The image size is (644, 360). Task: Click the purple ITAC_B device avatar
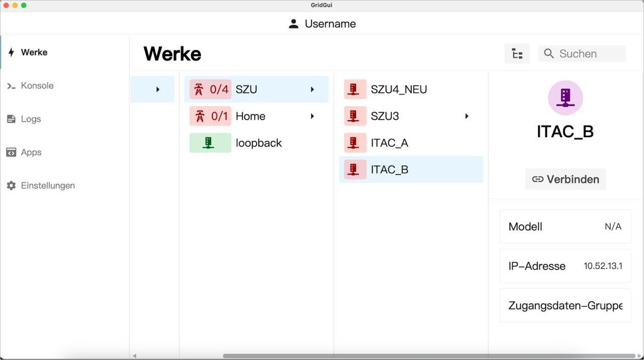tap(565, 98)
